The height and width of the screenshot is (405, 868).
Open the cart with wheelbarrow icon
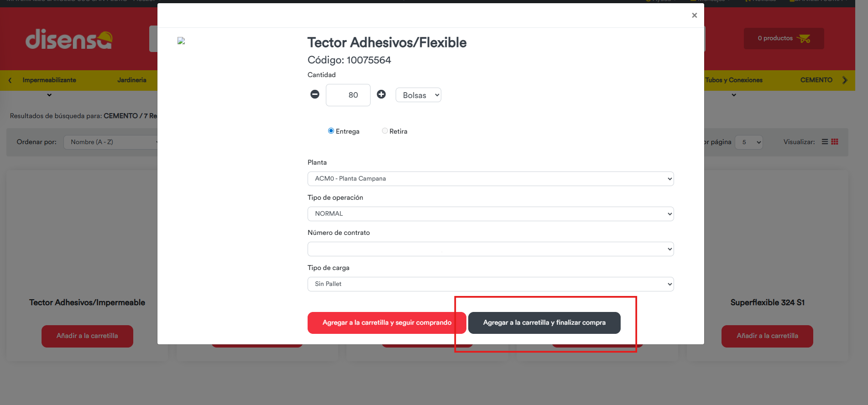click(x=784, y=38)
